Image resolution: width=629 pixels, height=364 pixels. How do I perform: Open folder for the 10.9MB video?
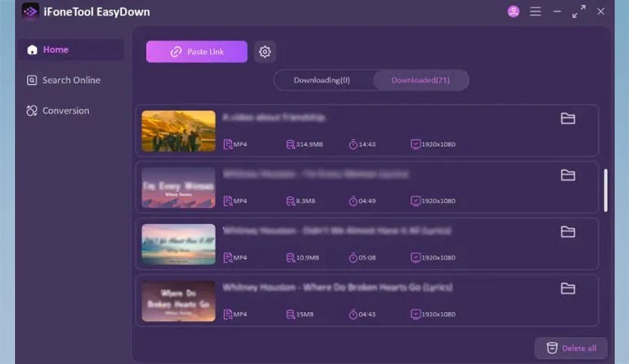567,232
